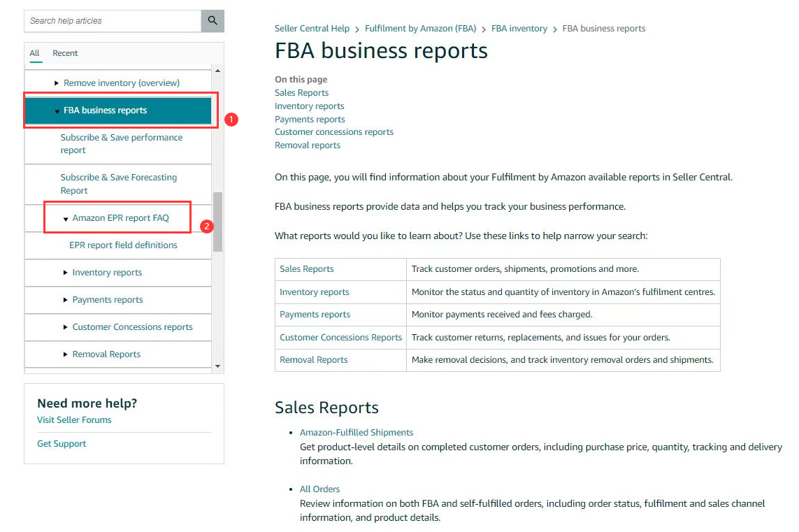Jump to Customer concessions reports anchor
This screenshot has width=799, height=532.
pyautogui.click(x=333, y=132)
